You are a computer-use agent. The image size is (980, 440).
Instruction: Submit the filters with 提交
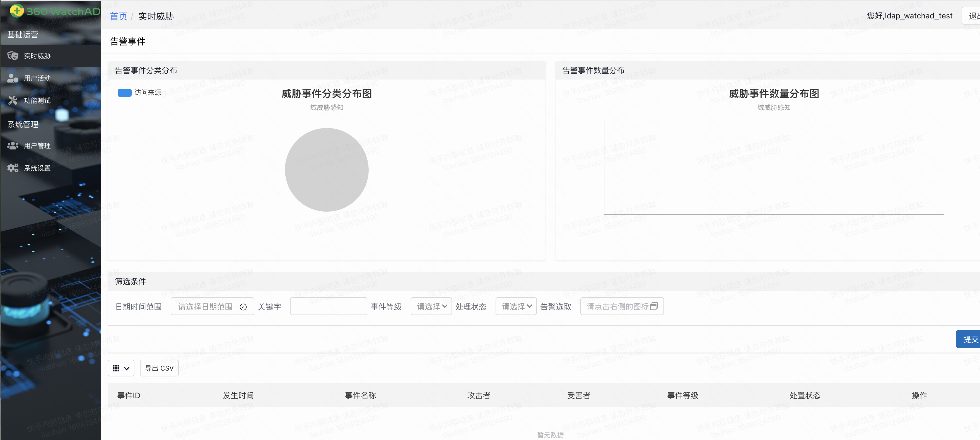(x=970, y=339)
